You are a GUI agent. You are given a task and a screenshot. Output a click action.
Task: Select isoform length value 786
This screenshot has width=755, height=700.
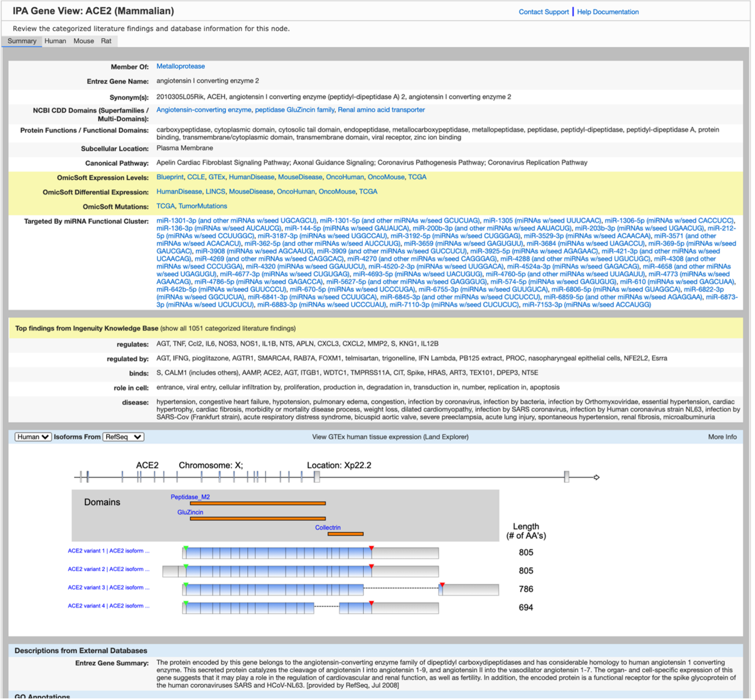(526, 589)
